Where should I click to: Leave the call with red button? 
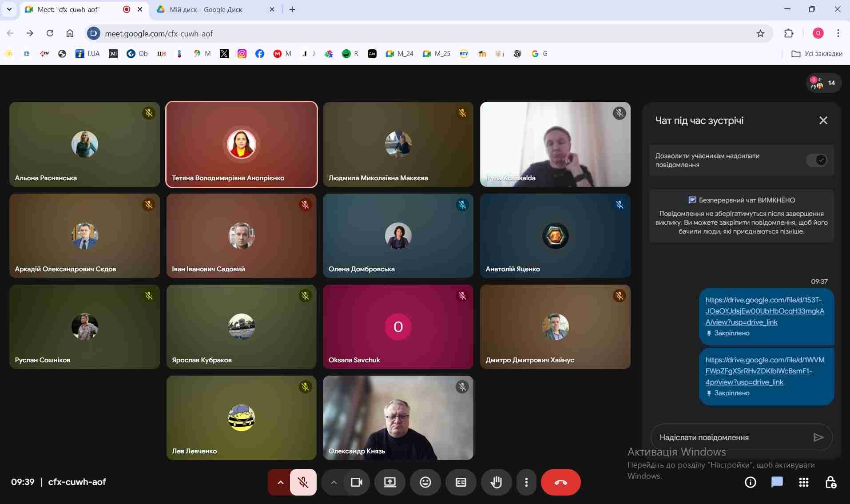[560, 482]
